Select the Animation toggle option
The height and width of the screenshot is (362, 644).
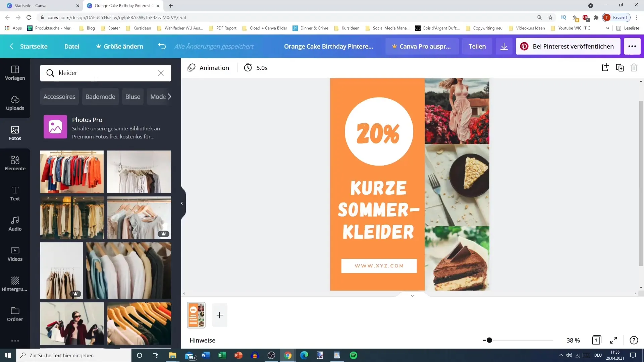coord(209,68)
